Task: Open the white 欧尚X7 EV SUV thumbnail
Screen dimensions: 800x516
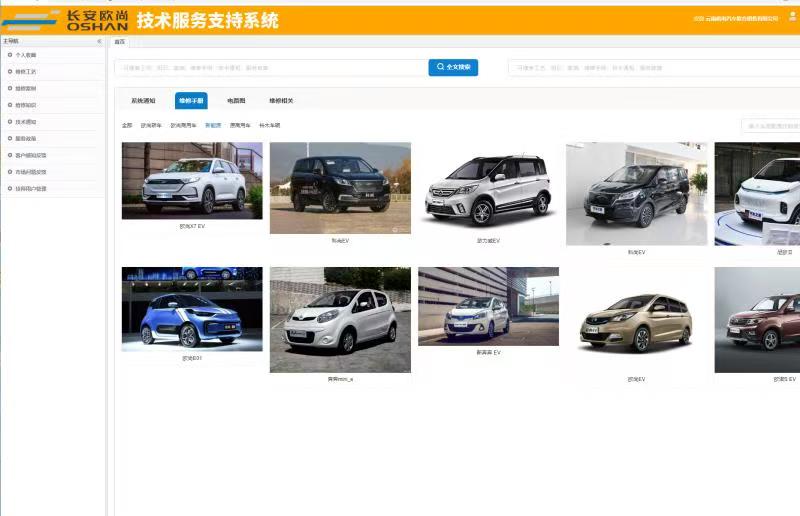Action: click(192, 180)
